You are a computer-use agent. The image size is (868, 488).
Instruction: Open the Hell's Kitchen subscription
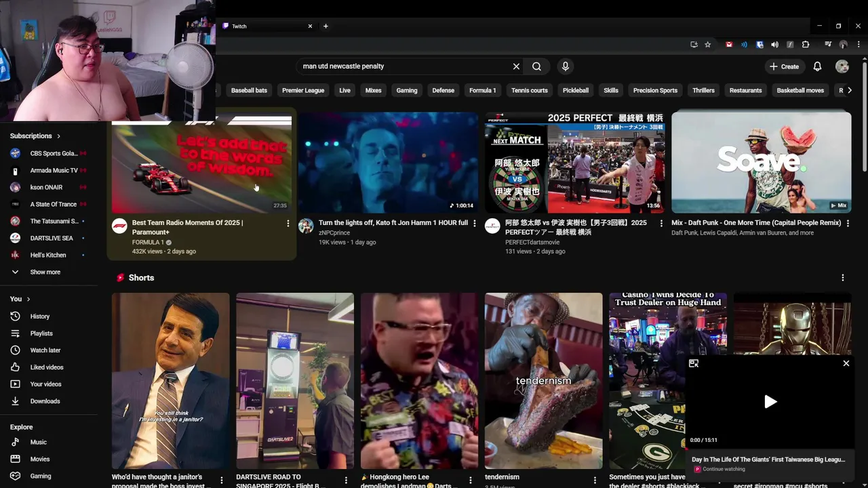coord(49,255)
